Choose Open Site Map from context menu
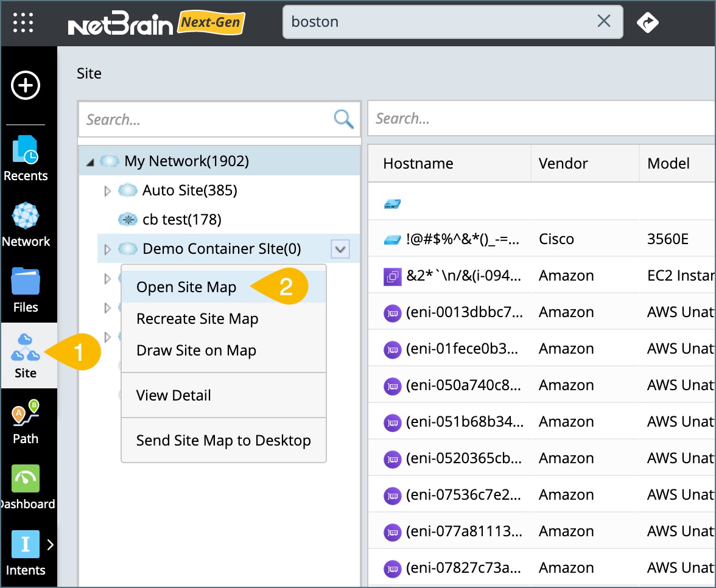This screenshot has width=716, height=588. point(186,287)
